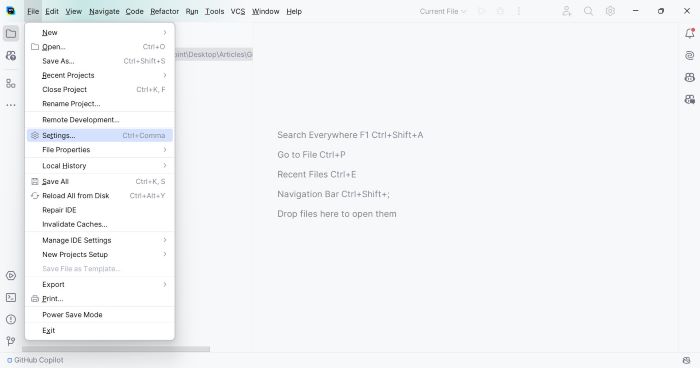Open the Refactor menu

(164, 11)
